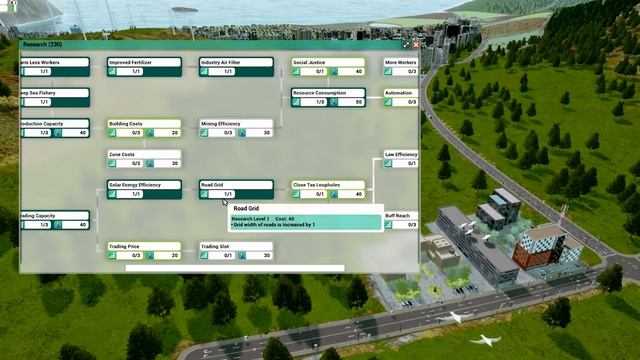
Task: Click the Trading Price level icon
Action: 112,256
